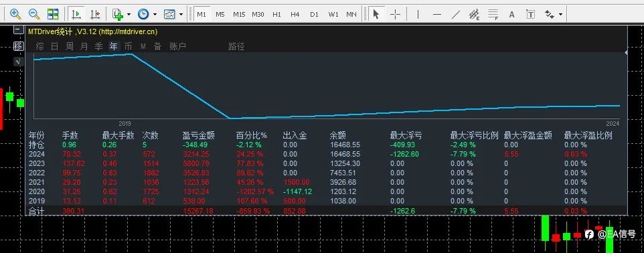644x253 pixels.
Task: Click the 16468.55 balance in the 2024 row
Action: click(345, 154)
